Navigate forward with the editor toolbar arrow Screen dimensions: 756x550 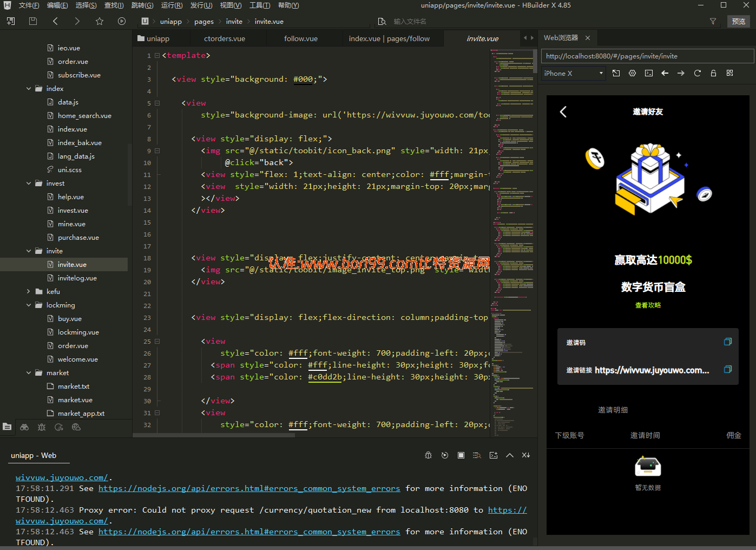[x=77, y=21]
